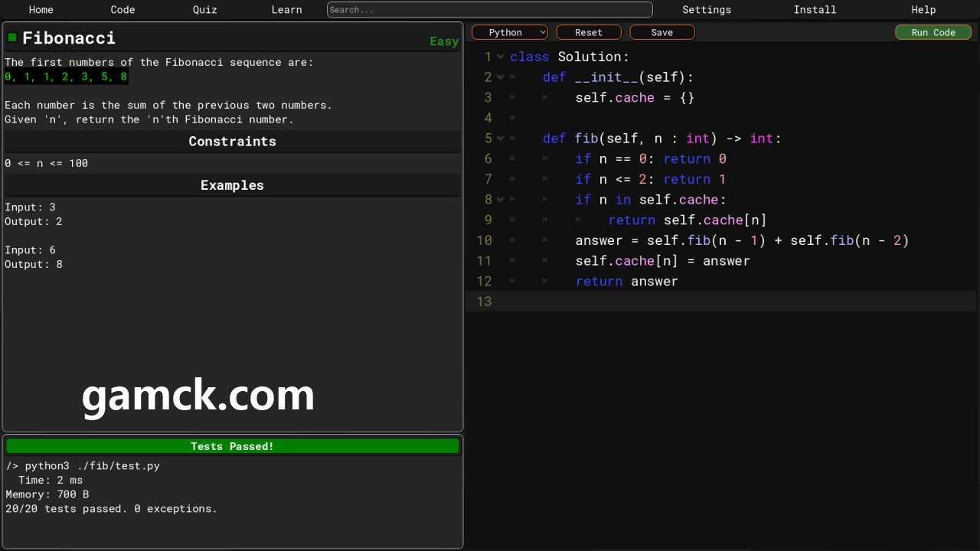Click the Constraints section header
This screenshot has width=980, height=551.
pos(233,142)
